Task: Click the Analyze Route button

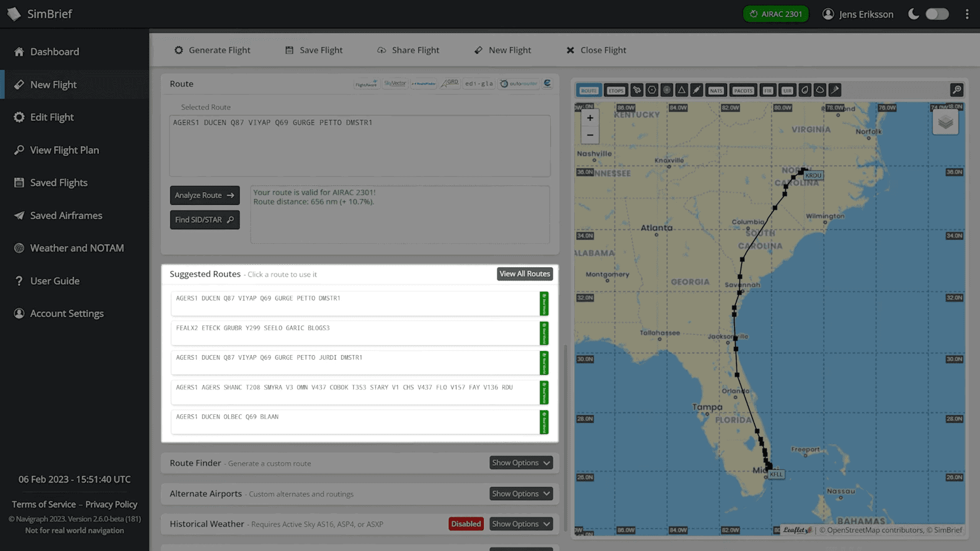Action: (205, 195)
